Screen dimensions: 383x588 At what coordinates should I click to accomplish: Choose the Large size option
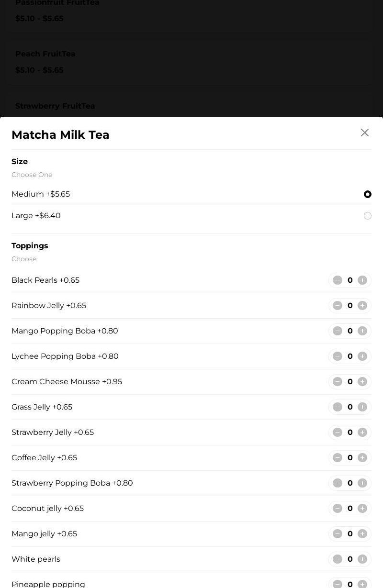point(367,216)
